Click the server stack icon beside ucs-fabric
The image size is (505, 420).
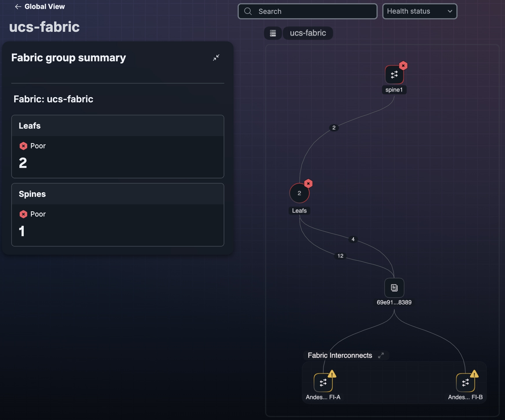[x=273, y=33]
